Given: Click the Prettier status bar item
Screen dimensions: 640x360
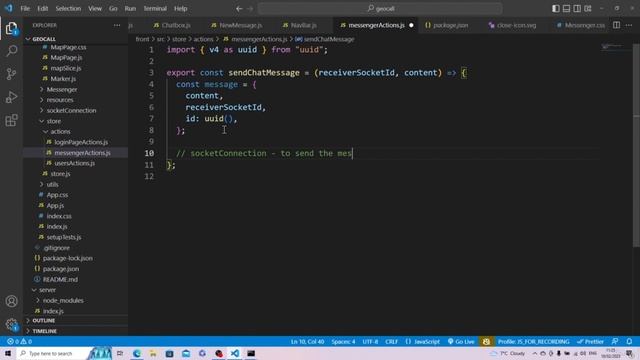Looking at the screenshot, I should pyautogui.click(x=590, y=342).
